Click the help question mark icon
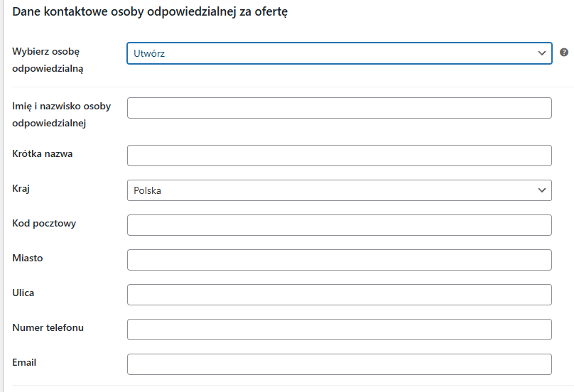The image size is (574, 392). [x=564, y=53]
